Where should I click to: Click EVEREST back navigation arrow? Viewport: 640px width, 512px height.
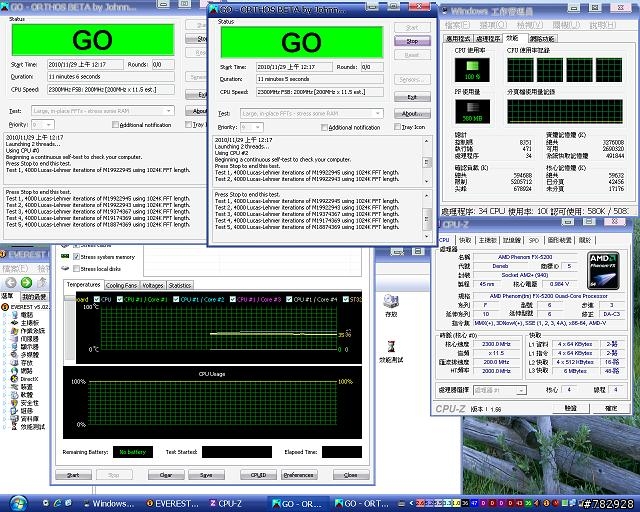coord(11,282)
